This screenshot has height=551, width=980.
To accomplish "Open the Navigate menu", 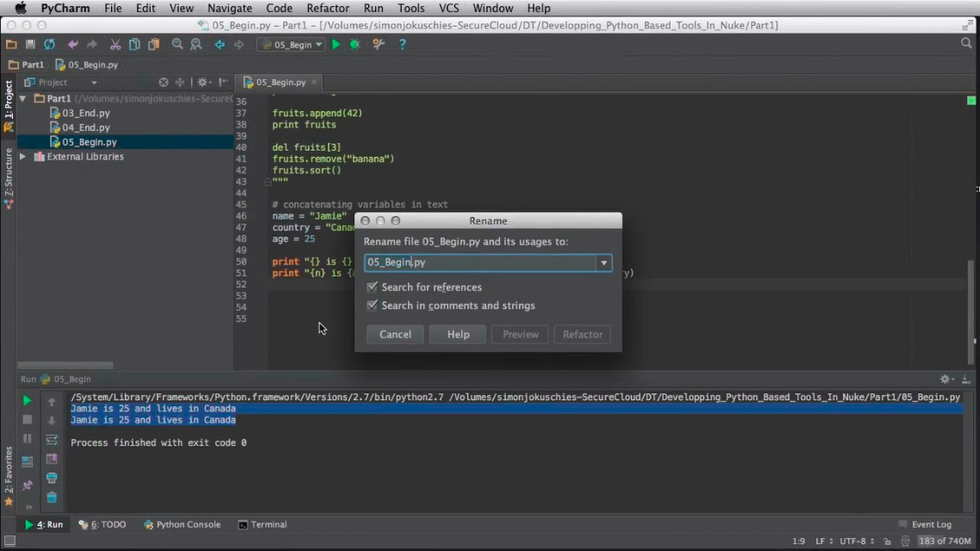I will tap(230, 8).
